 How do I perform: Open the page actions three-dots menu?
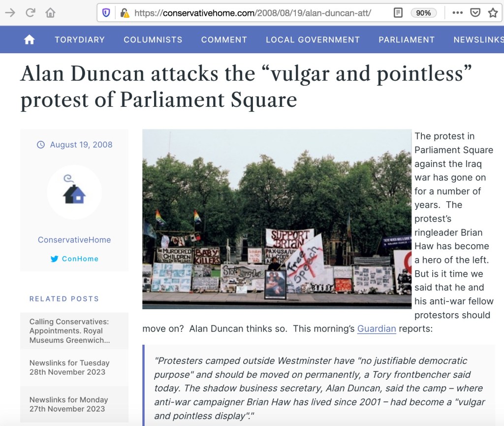[x=457, y=13]
